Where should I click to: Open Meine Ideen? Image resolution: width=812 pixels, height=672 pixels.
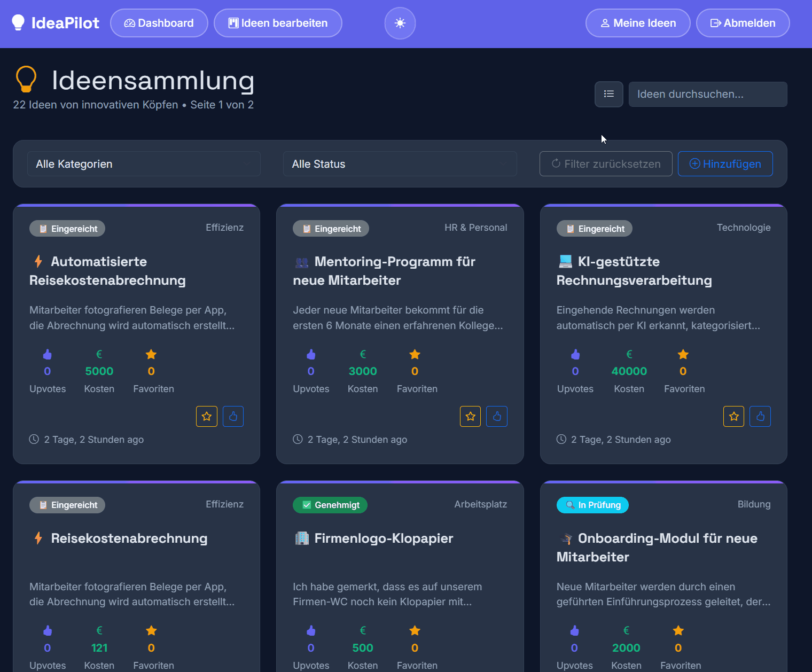coord(637,23)
